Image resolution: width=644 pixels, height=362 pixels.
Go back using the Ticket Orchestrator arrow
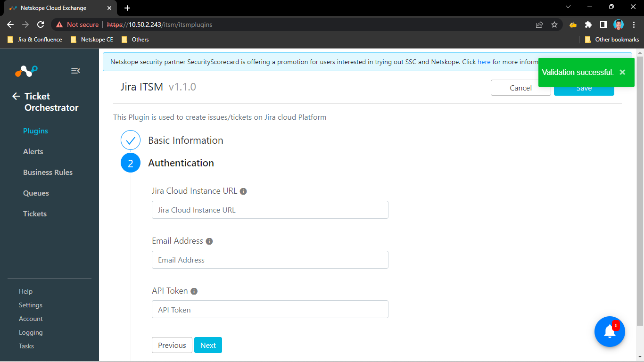pyautogui.click(x=16, y=96)
